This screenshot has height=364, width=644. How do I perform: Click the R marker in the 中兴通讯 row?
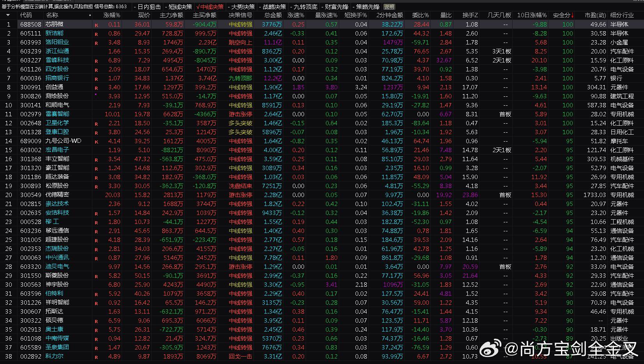point(96,258)
